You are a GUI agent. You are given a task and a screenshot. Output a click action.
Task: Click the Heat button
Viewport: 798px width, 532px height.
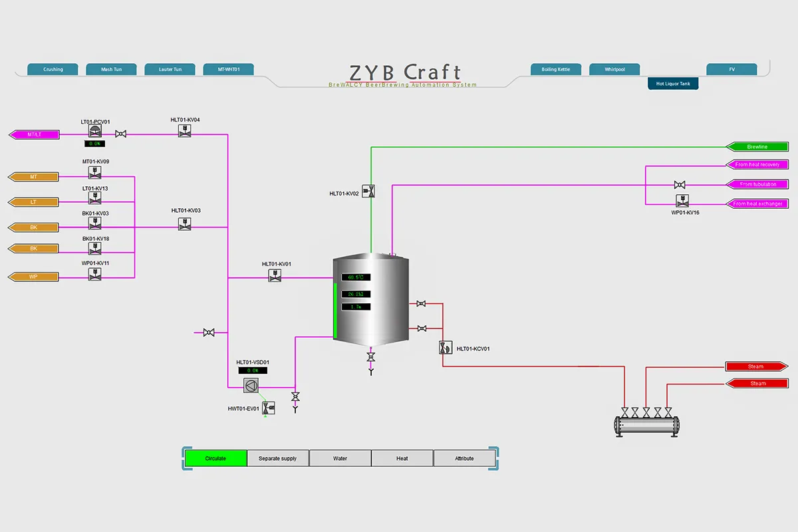click(402, 458)
